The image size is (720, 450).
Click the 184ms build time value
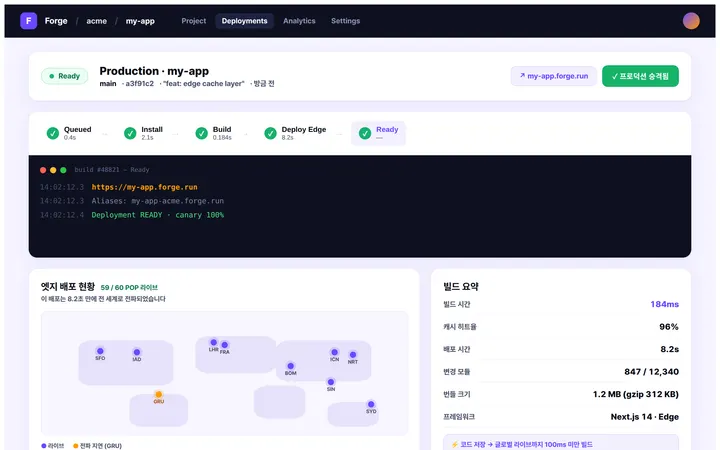point(664,304)
